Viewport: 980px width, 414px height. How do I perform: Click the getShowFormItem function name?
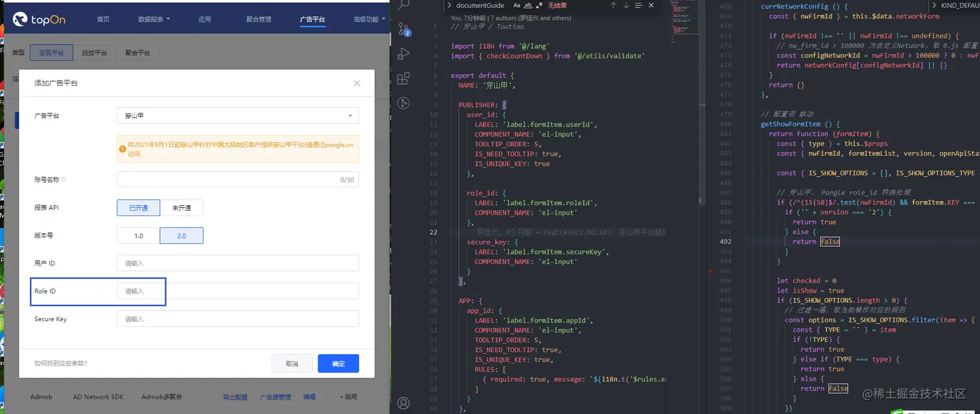click(791, 124)
